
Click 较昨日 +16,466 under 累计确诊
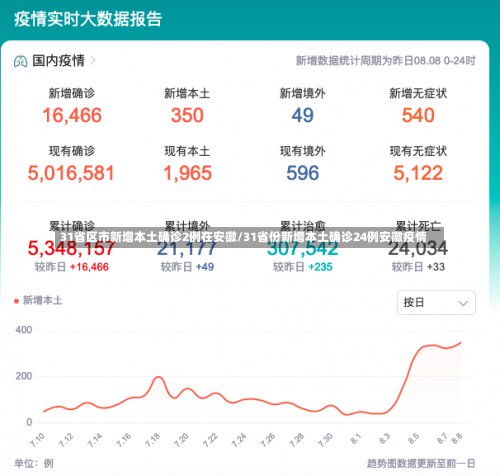point(72,267)
